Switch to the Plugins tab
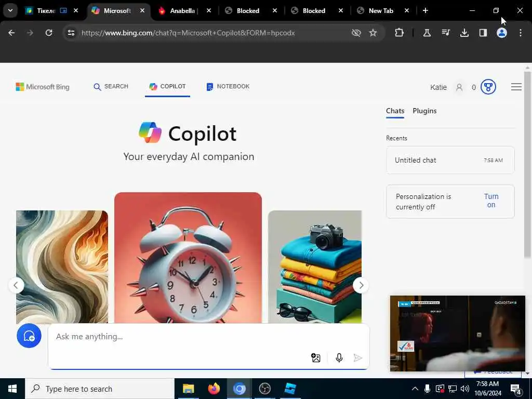The width and height of the screenshot is (532, 399). click(x=425, y=111)
